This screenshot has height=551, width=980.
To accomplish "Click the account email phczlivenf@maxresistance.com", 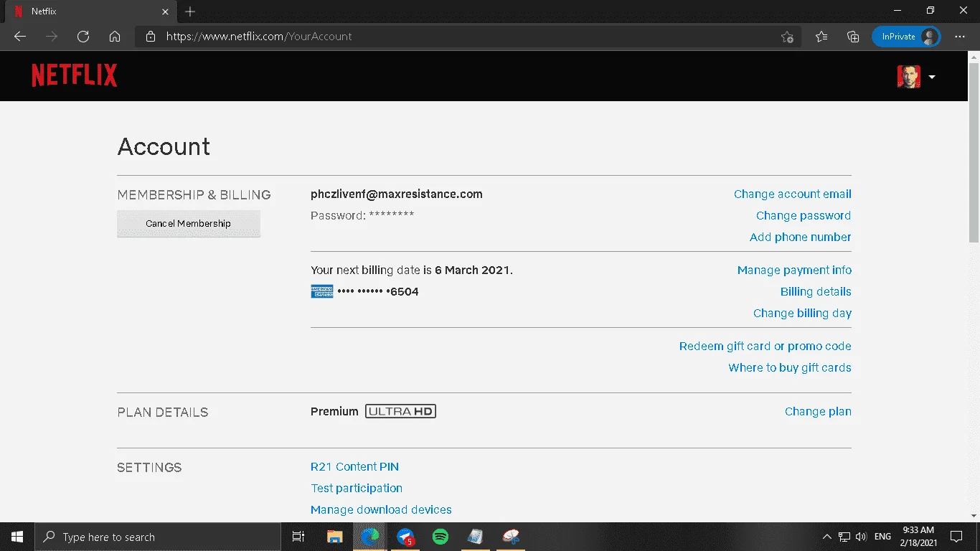I will [x=397, y=194].
